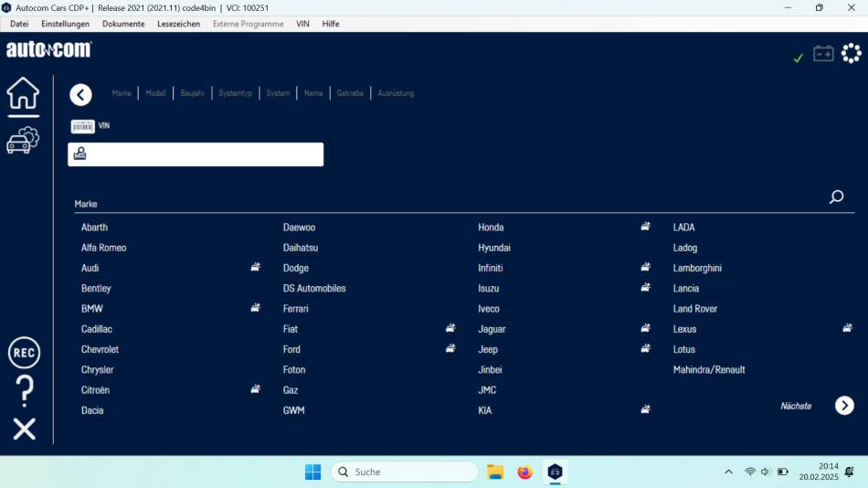Show hidden system tray icons
The height and width of the screenshot is (488, 868).
[728, 472]
